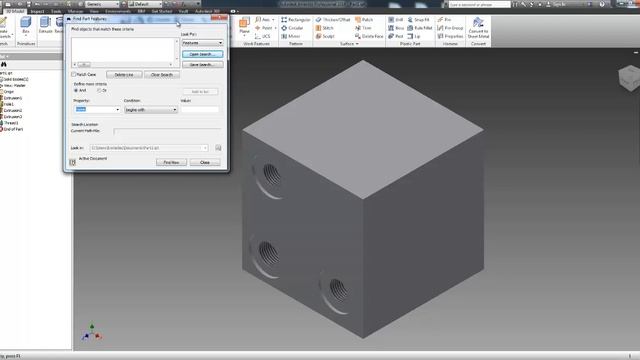Select End of Part in browser
This screenshot has height=360, width=640.
pos(13,129)
